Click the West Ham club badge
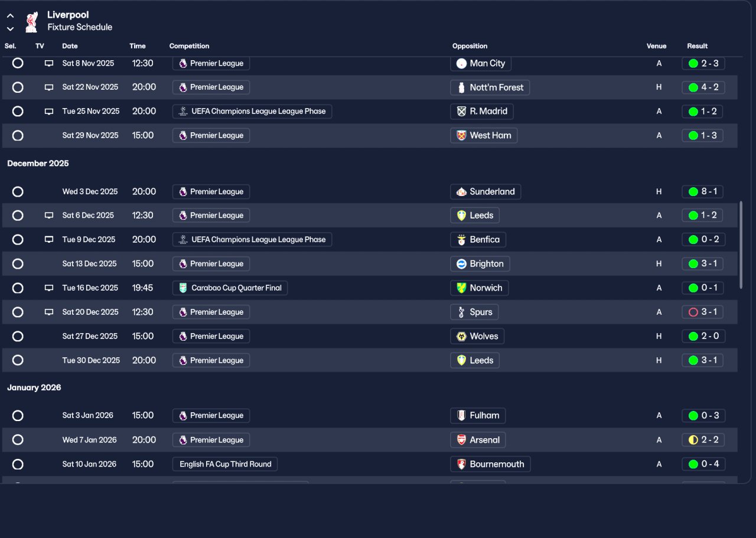The height and width of the screenshot is (538, 756). click(x=462, y=135)
